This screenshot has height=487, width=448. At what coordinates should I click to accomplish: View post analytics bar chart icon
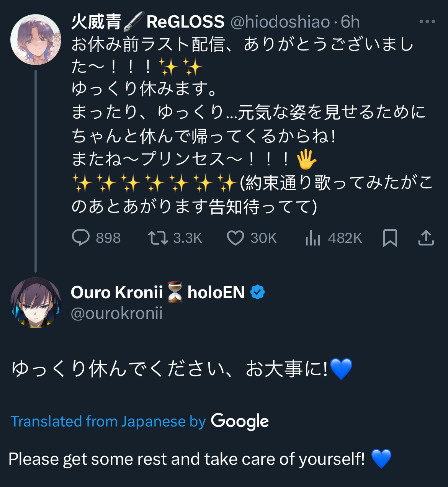pyautogui.click(x=313, y=238)
